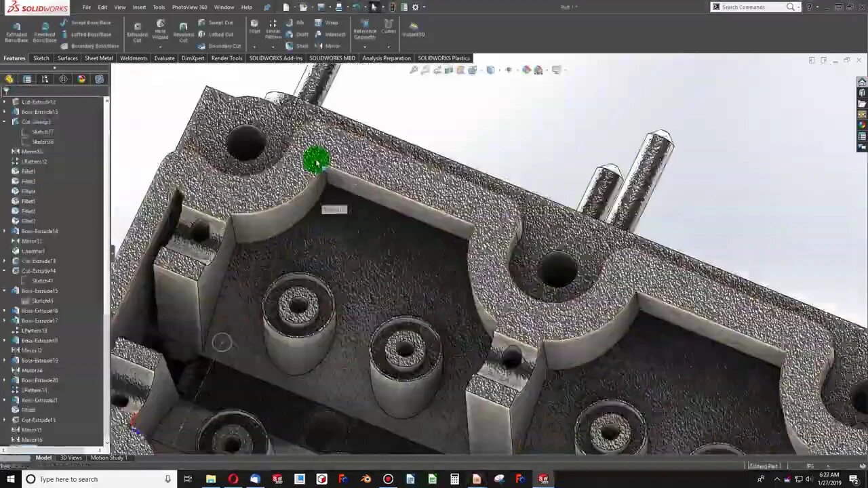This screenshot has height=488, width=868.
Task: Choose Swept Boss/Base feature
Action: (x=85, y=22)
